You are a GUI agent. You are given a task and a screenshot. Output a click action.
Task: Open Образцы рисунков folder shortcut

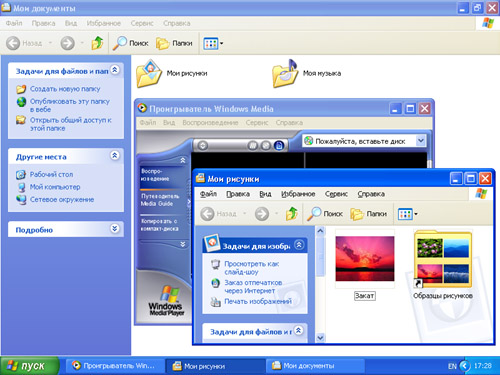point(443,259)
